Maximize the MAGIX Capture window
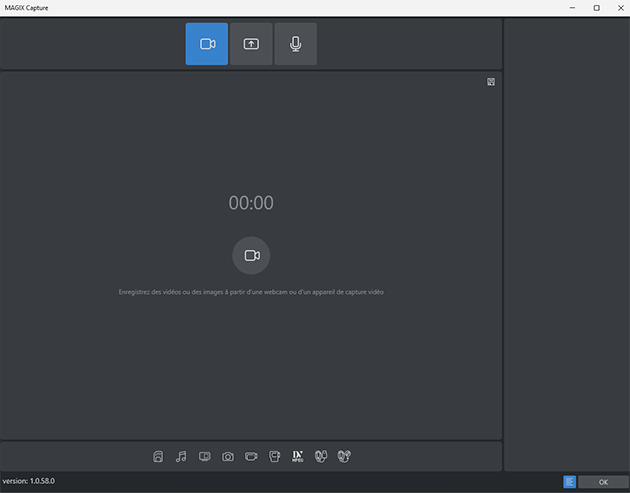 [x=597, y=8]
